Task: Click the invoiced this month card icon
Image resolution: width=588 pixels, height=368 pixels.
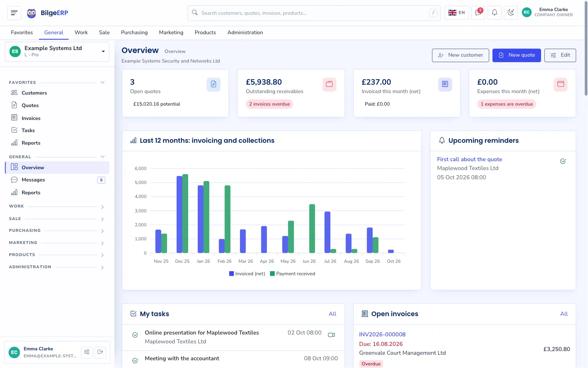Action: [445, 84]
